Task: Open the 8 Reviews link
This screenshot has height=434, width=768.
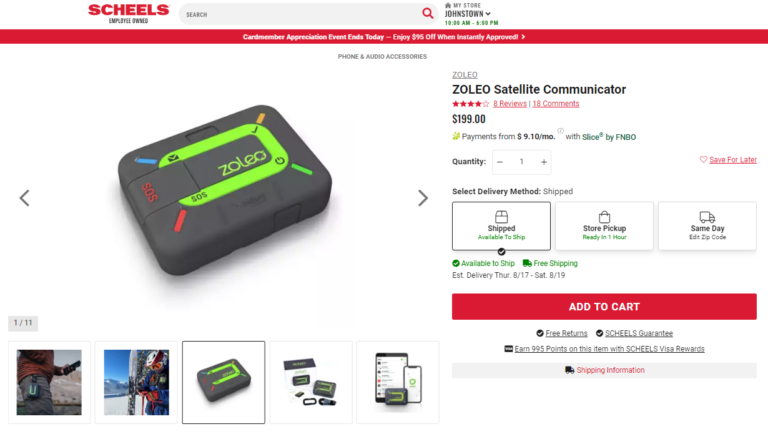Action: [x=509, y=104]
